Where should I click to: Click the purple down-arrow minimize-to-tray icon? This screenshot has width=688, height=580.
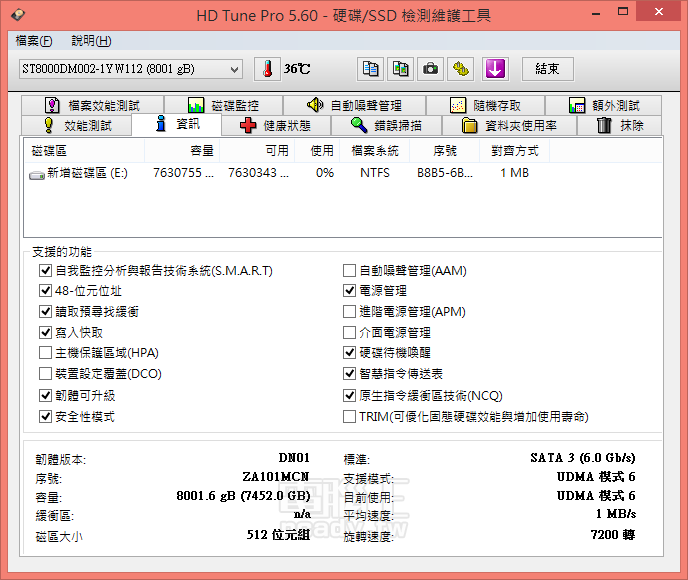pyautogui.click(x=495, y=69)
